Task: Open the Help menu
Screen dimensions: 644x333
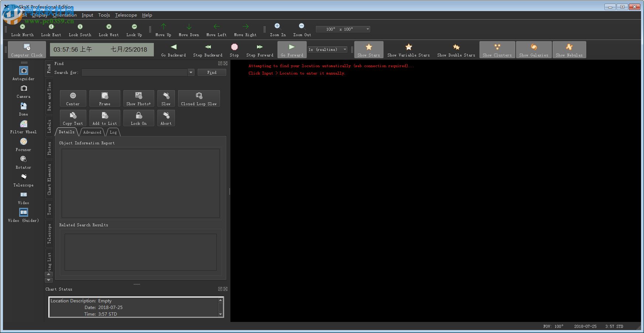Action: (147, 15)
